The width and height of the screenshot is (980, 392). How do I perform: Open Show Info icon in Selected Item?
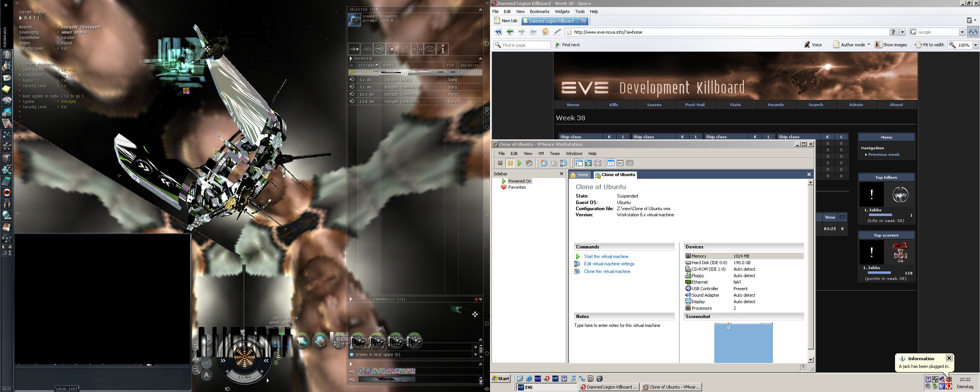coord(443,49)
